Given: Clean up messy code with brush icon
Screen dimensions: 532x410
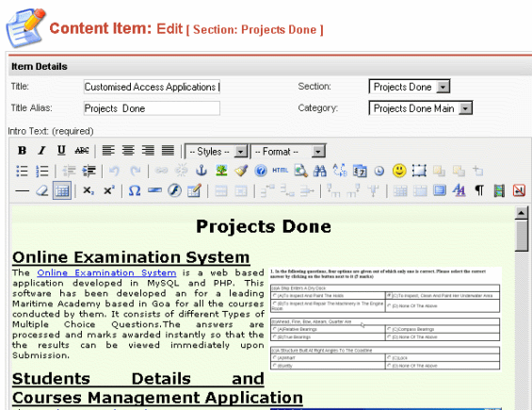Looking at the screenshot, I should [241, 171].
